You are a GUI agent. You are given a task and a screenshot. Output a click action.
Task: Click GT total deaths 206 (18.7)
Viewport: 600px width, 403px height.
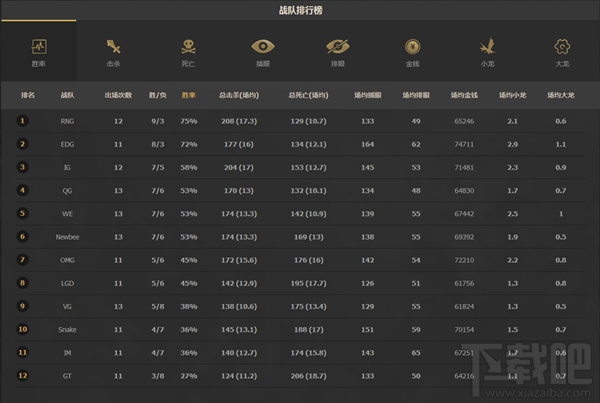308,376
